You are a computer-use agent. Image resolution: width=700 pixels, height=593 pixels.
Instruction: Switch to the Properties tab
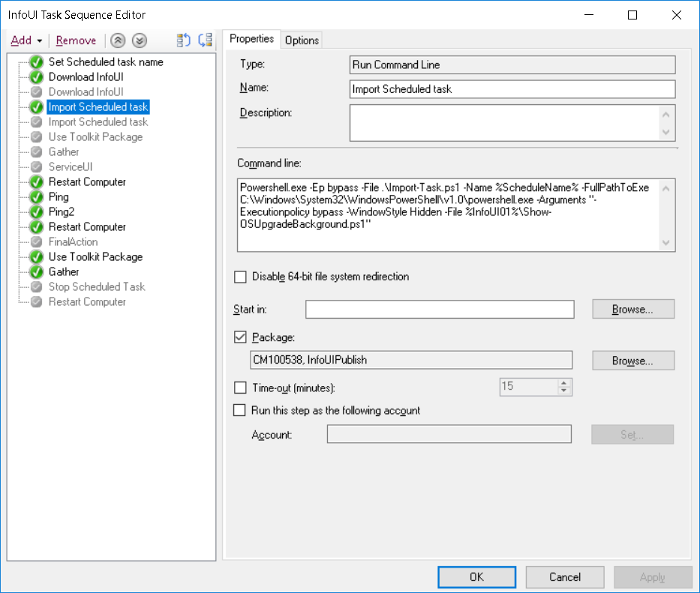tap(252, 39)
